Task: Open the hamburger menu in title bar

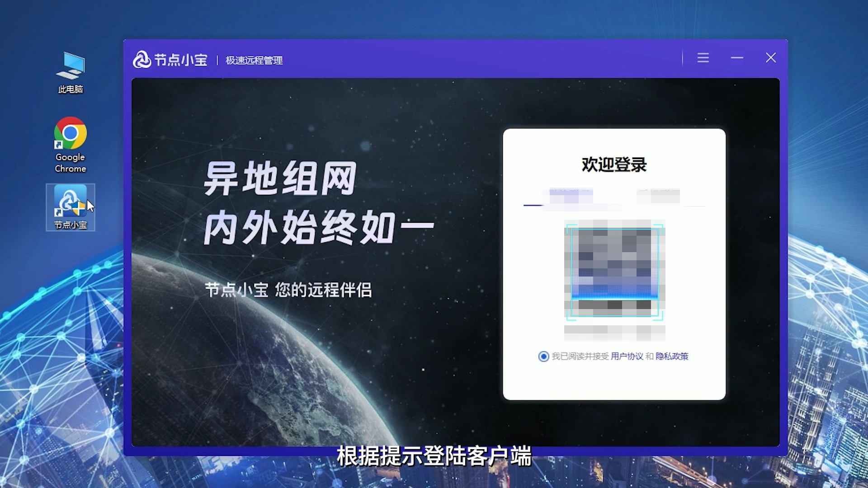Action: (x=703, y=58)
